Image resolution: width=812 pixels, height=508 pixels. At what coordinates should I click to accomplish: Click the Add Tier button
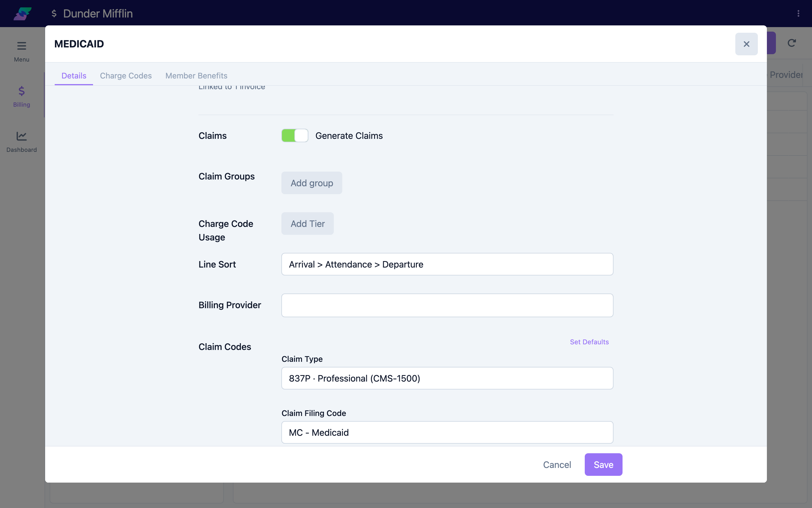pyautogui.click(x=307, y=224)
